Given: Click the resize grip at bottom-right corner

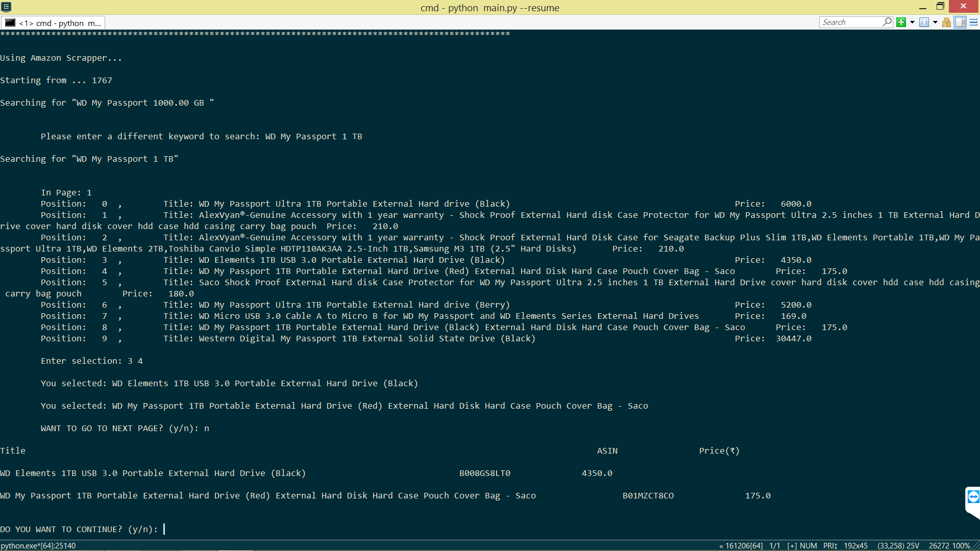Looking at the screenshot, I should 975,546.
